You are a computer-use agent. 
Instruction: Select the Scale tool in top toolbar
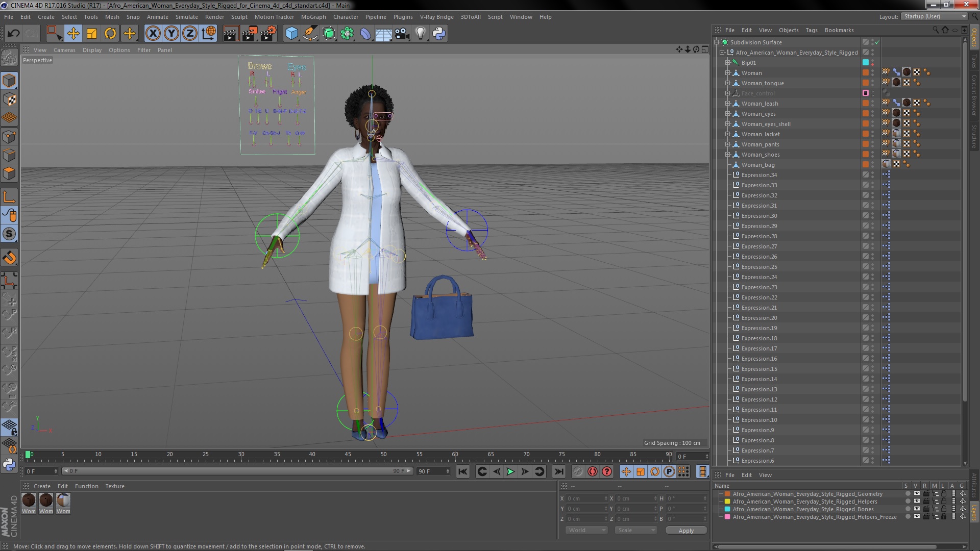[x=92, y=34]
